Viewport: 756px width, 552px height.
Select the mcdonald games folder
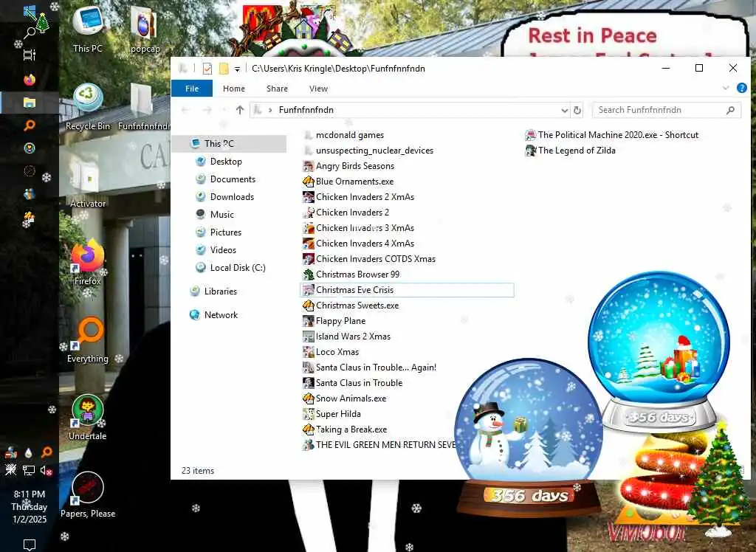coord(343,135)
